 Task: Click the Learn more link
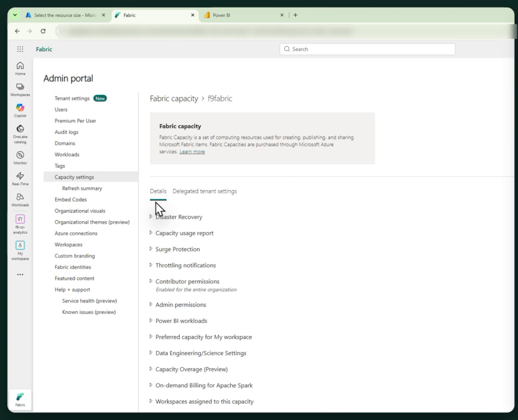coord(192,152)
